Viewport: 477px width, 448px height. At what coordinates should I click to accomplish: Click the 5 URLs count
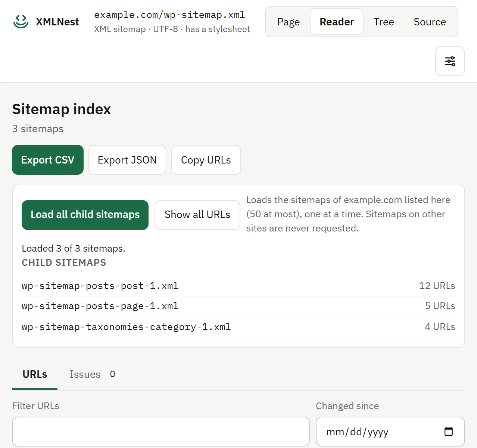440,306
